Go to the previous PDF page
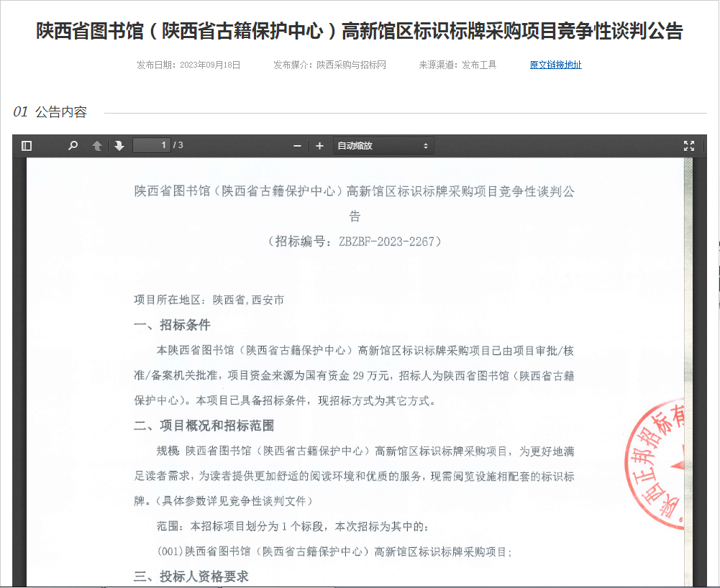Image resolution: width=720 pixels, height=588 pixels. 97,146
